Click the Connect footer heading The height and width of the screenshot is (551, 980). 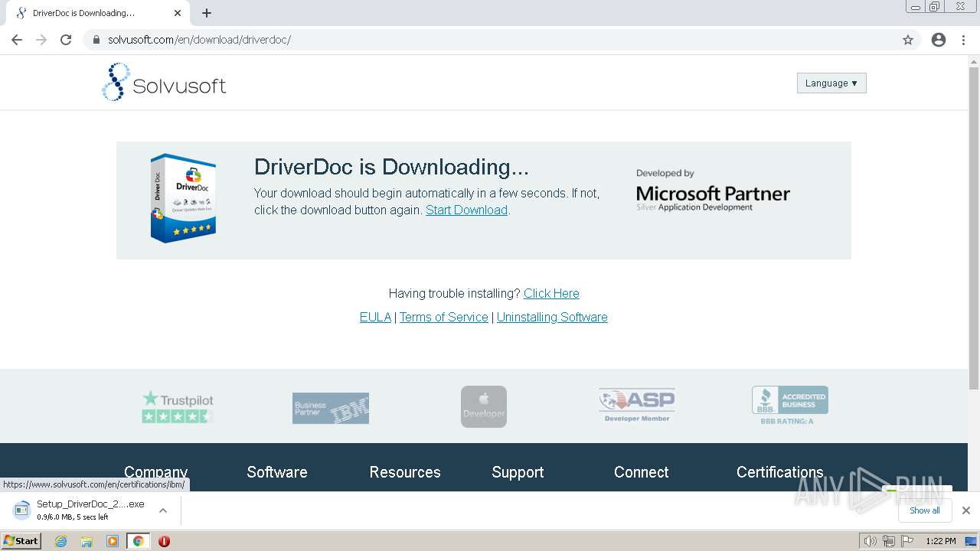click(x=642, y=472)
